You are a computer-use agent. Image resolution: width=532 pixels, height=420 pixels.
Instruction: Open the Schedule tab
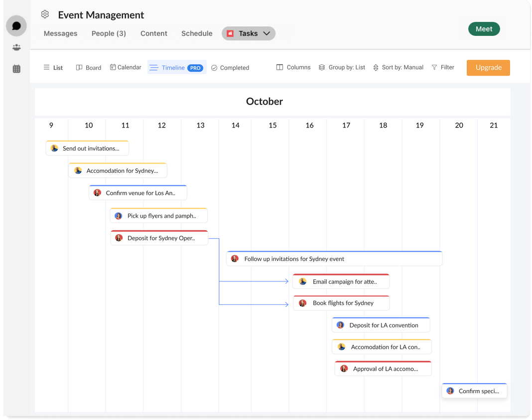[197, 33]
